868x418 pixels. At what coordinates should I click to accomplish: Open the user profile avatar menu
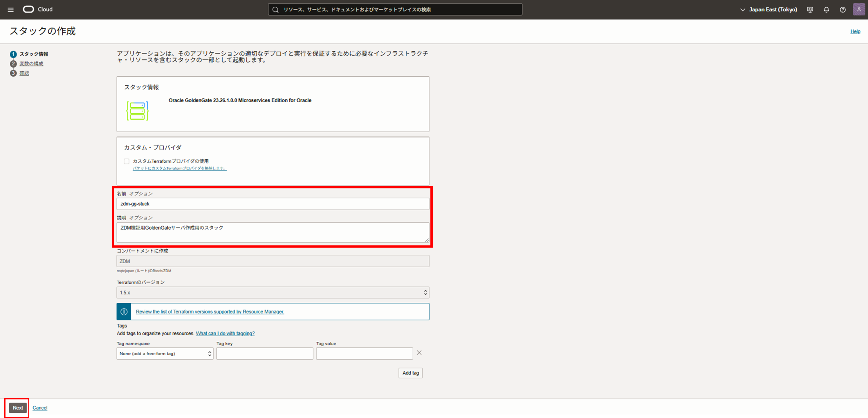pos(859,10)
